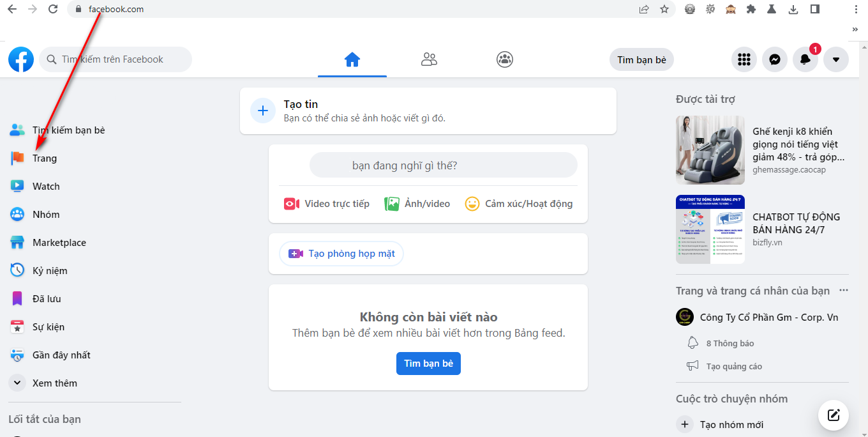This screenshot has height=437, width=868.
Task: Open the notifications bell
Action: 805,59
